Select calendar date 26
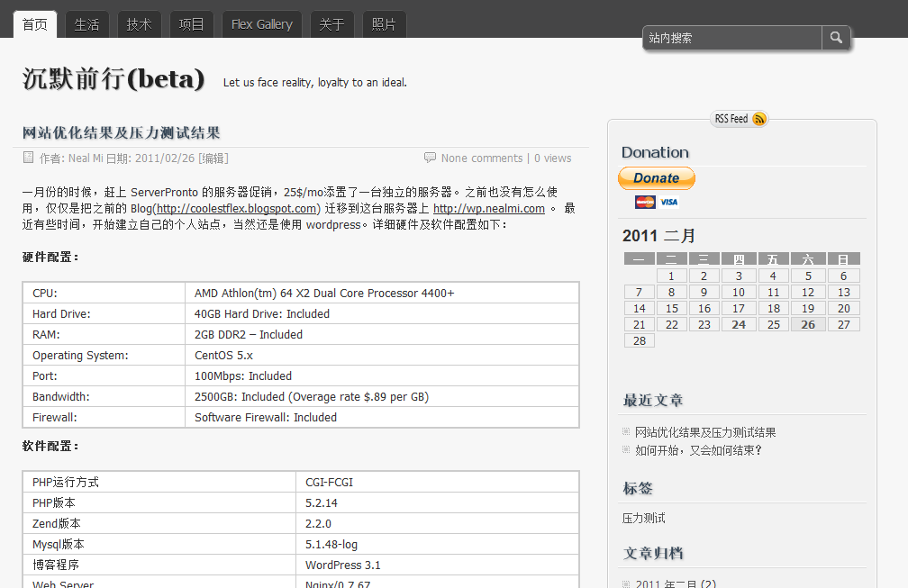Screen dimensions: 908x588 point(808,325)
